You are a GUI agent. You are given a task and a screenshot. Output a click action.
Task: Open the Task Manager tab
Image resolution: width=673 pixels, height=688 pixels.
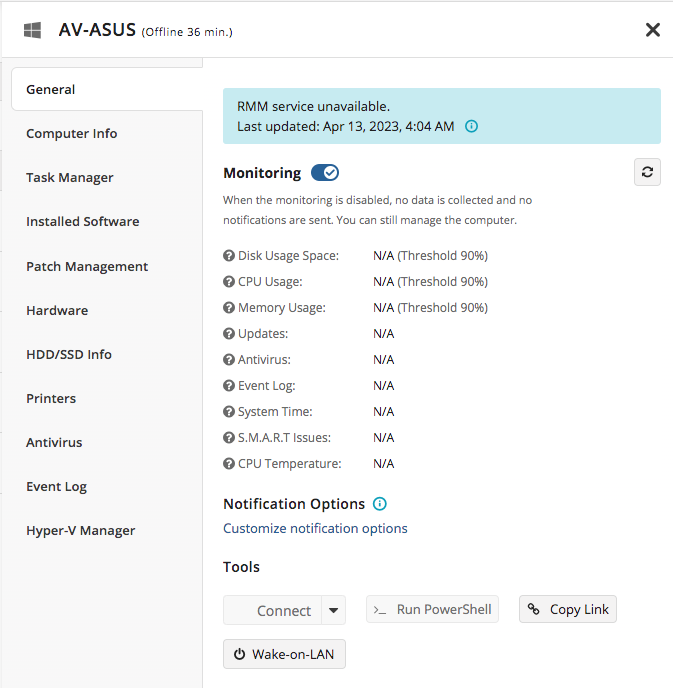click(70, 178)
